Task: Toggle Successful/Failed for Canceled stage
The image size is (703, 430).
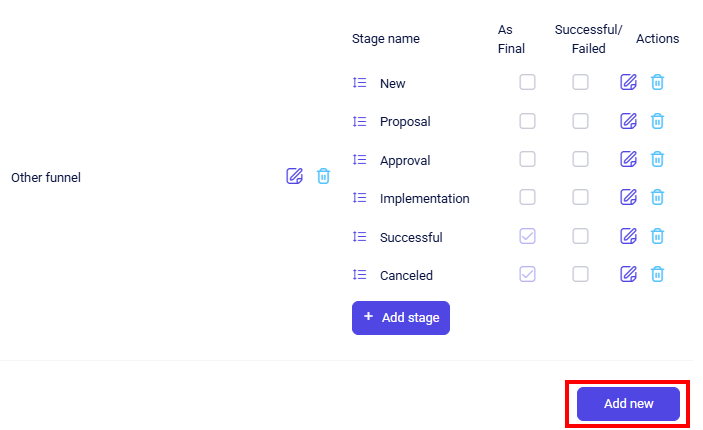Action: (580, 274)
